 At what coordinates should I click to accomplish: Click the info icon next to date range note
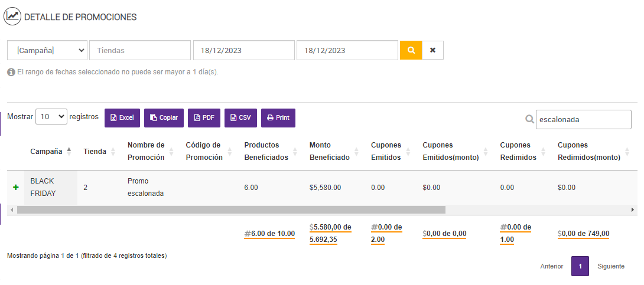pos(11,72)
